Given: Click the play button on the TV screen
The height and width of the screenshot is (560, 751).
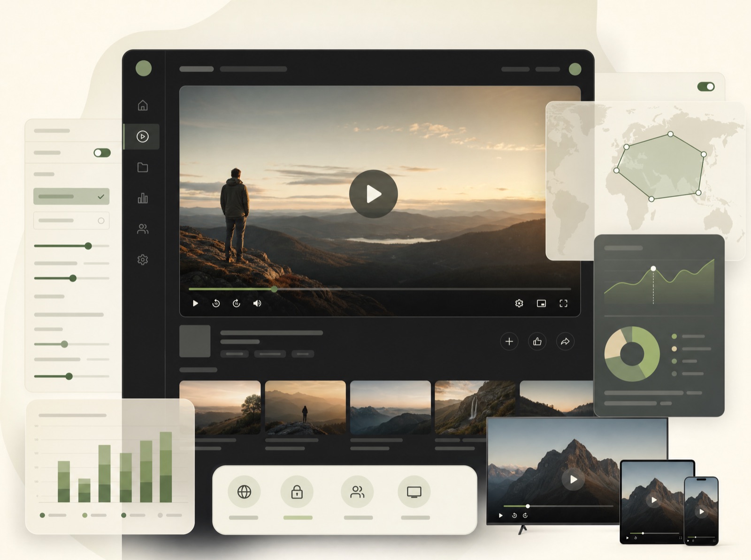Looking at the screenshot, I should 573,479.
